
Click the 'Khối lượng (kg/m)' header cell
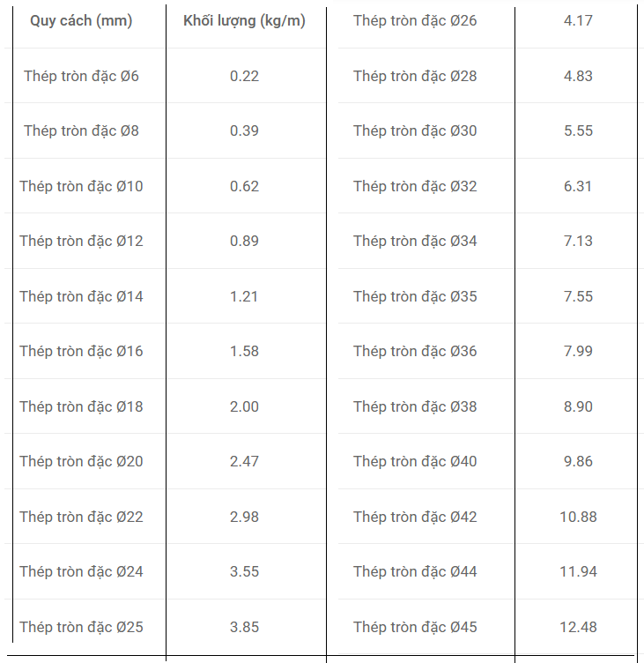pyautogui.click(x=244, y=21)
